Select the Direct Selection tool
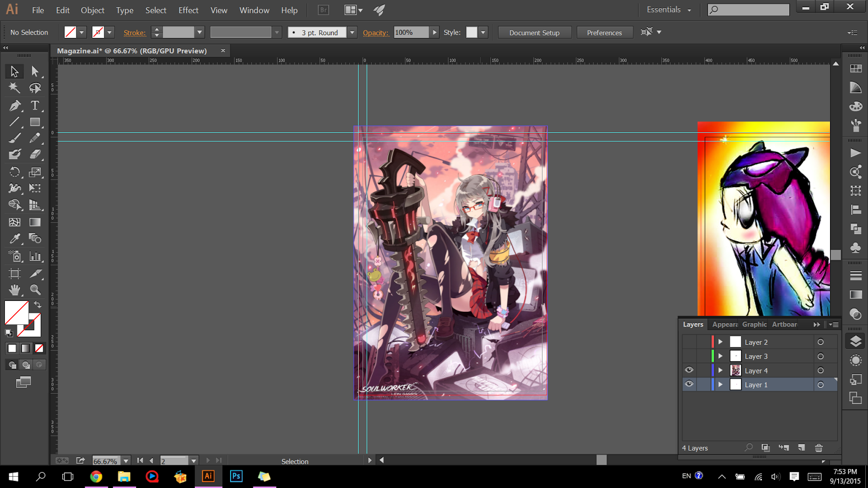868x488 pixels. 35,72
